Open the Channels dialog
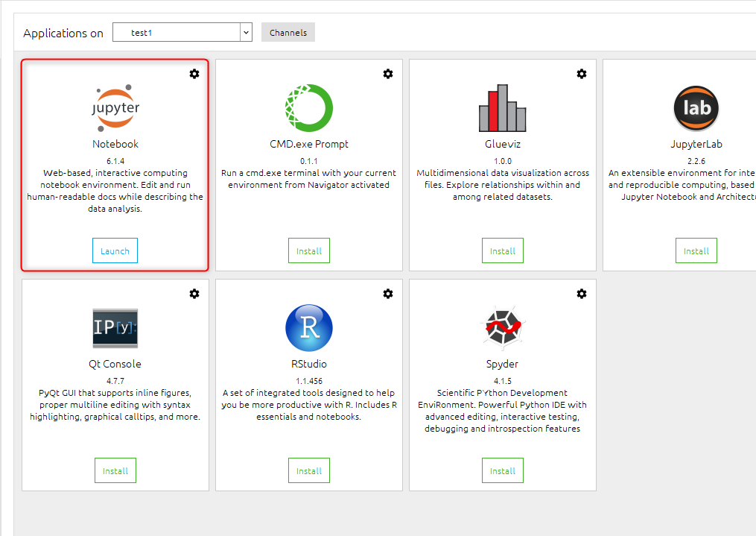 [x=288, y=32]
